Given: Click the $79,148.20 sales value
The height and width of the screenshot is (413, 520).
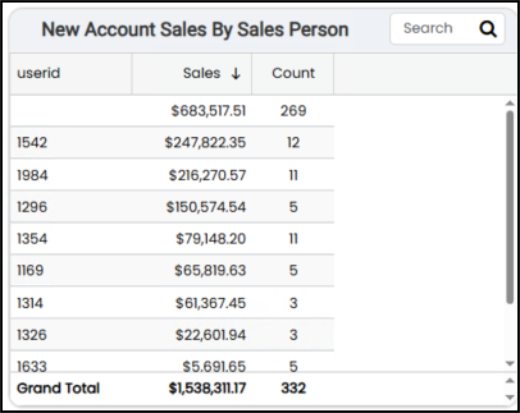Looking at the screenshot, I should [211, 239].
